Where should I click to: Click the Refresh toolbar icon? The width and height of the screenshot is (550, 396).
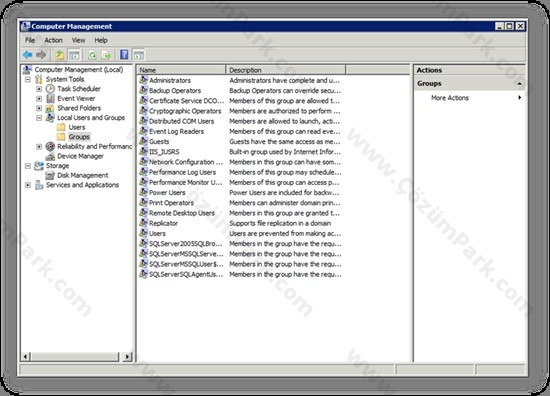coord(92,55)
